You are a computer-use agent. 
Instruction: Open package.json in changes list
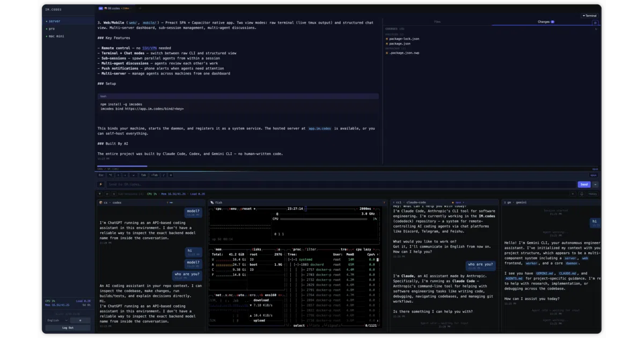click(x=400, y=43)
